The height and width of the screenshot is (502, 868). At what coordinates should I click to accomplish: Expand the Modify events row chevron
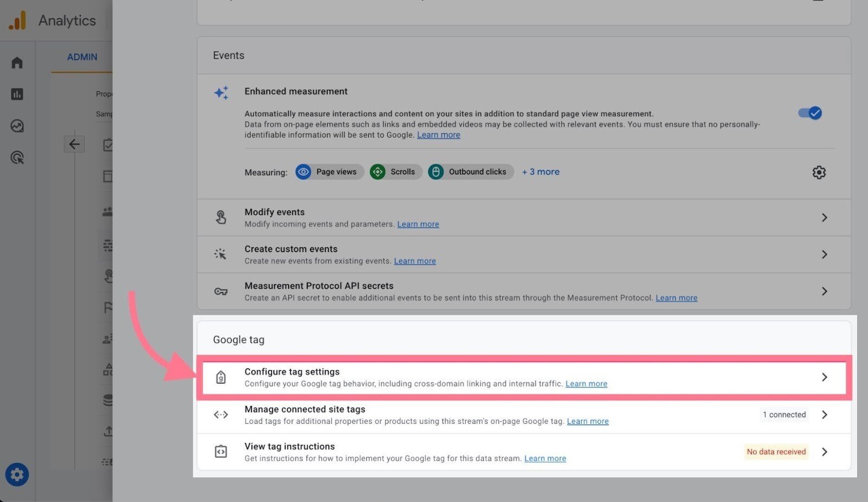(824, 217)
